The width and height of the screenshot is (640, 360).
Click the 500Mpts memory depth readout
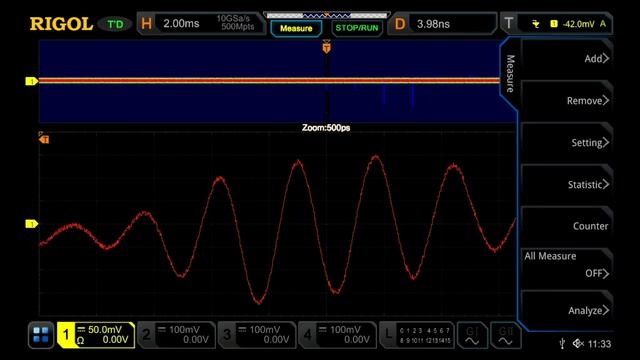point(238,27)
